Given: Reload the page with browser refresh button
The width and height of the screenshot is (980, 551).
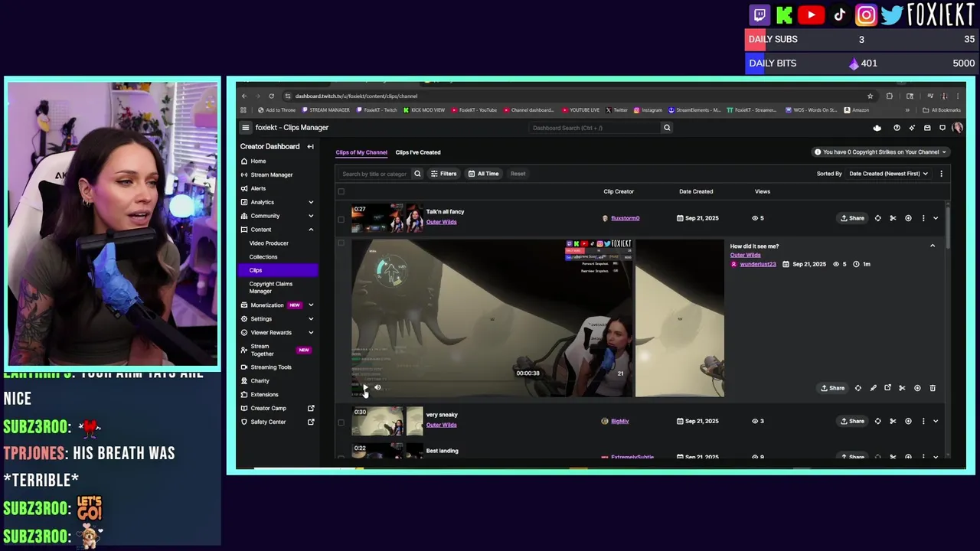Looking at the screenshot, I should pos(271,96).
